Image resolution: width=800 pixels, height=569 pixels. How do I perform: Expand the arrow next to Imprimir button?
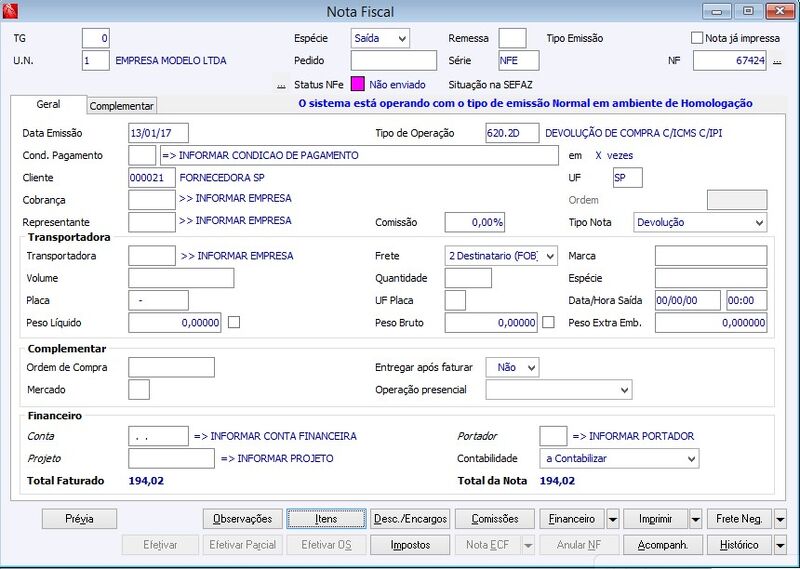[x=695, y=519]
